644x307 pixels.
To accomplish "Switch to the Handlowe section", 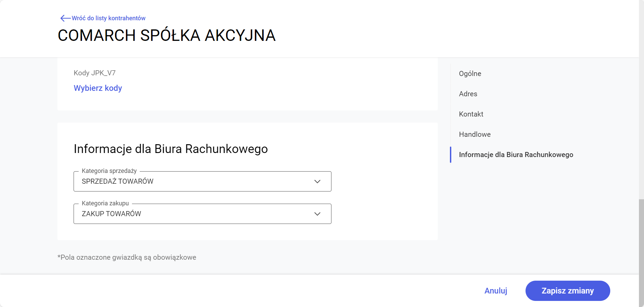I will point(475,134).
